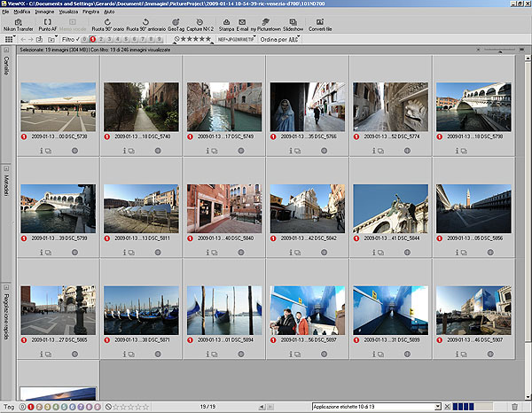Toggle filter label 2
Image resolution: width=532 pixels, height=413 pixels.
[101, 39]
